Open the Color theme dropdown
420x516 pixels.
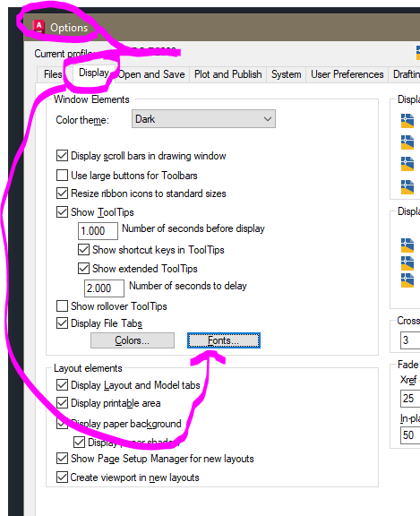point(203,119)
